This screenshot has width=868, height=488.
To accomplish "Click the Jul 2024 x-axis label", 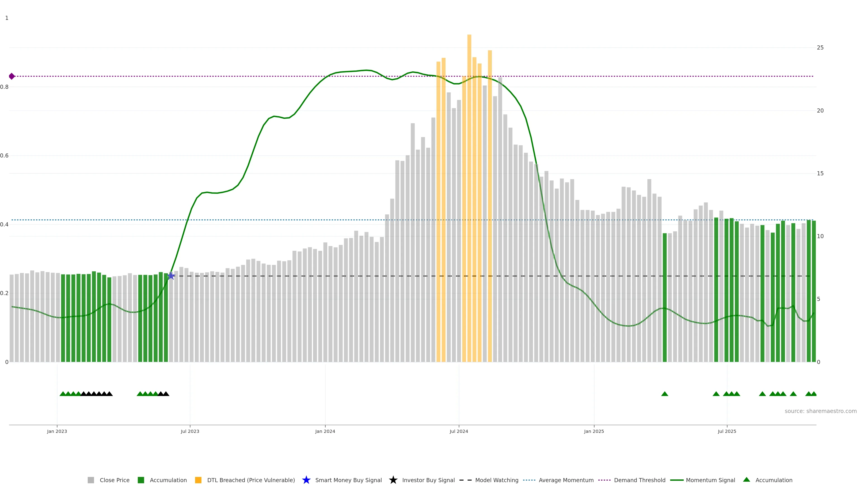I will [x=459, y=432].
